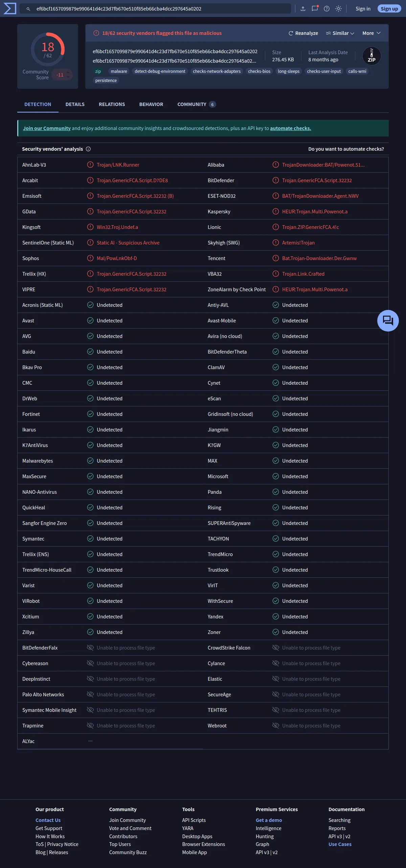This screenshot has width=406, height=868.
Task: Click the crossed-eye icon for Palo Alto Networks
Action: click(x=90, y=695)
